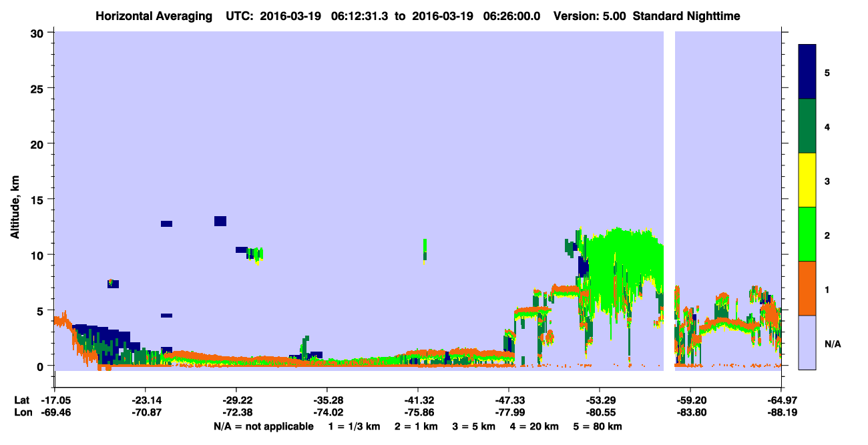
Task: Click legend text '1 = 1/3 km'
Action: (x=355, y=426)
